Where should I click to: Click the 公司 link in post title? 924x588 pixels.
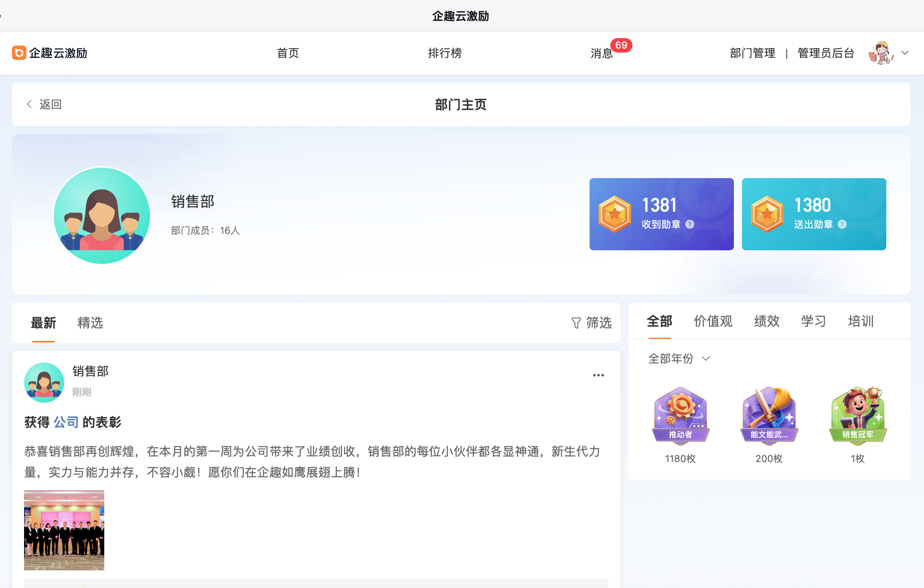pyautogui.click(x=66, y=422)
